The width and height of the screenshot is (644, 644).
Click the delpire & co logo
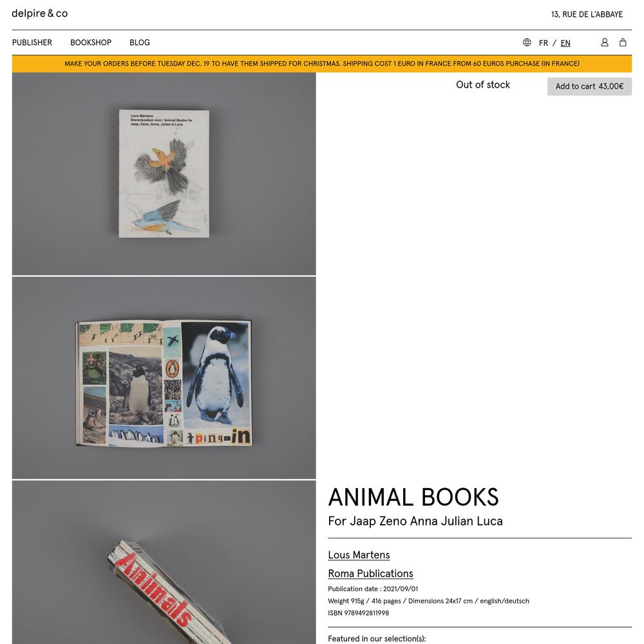[39, 14]
